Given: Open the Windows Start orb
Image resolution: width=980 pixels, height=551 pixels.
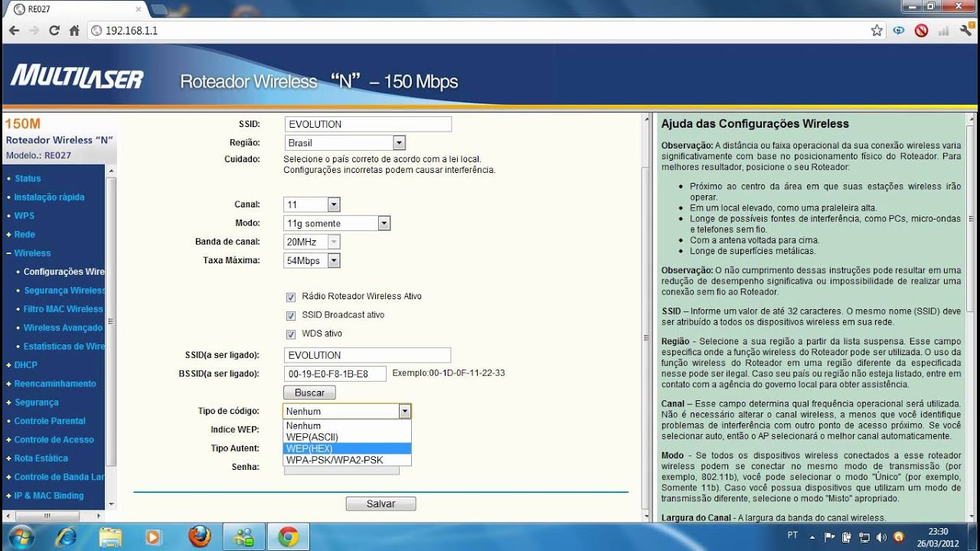Looking at the screenshot, I should 22,536.
